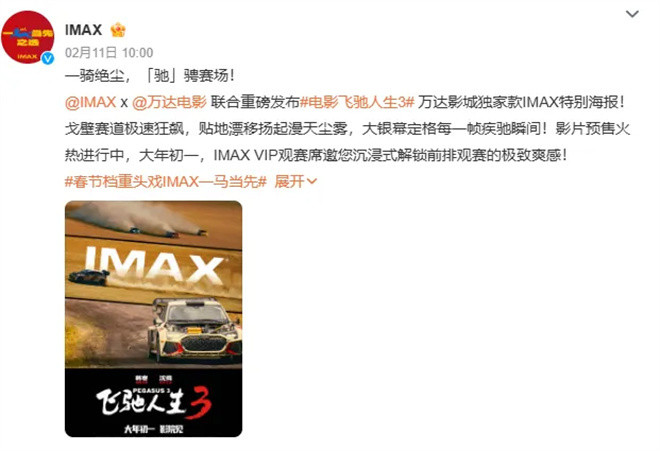This screenshot has height=451, width=660.
Task: Open the @IMAX mention link
Action: click(x=90, y=102)
